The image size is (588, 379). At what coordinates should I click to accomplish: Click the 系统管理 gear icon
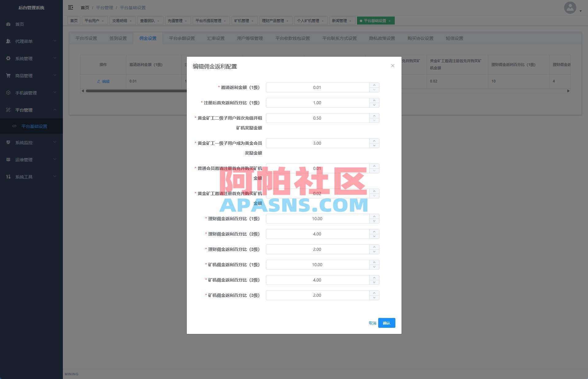(8, 58)
